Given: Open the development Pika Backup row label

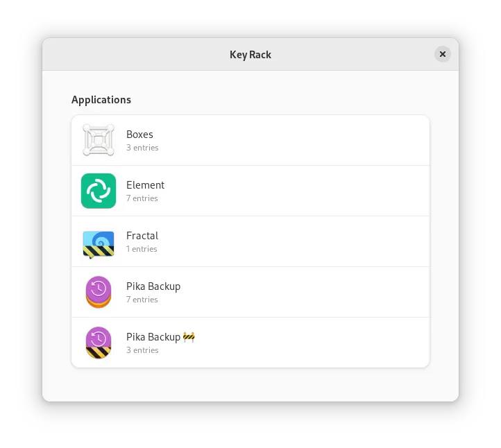Looking at the screenshot, I should 153,337.
